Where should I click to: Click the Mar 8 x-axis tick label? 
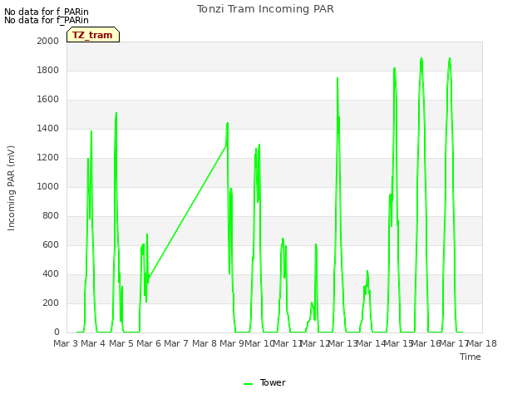pyautogui.click(x=204, y=343)
